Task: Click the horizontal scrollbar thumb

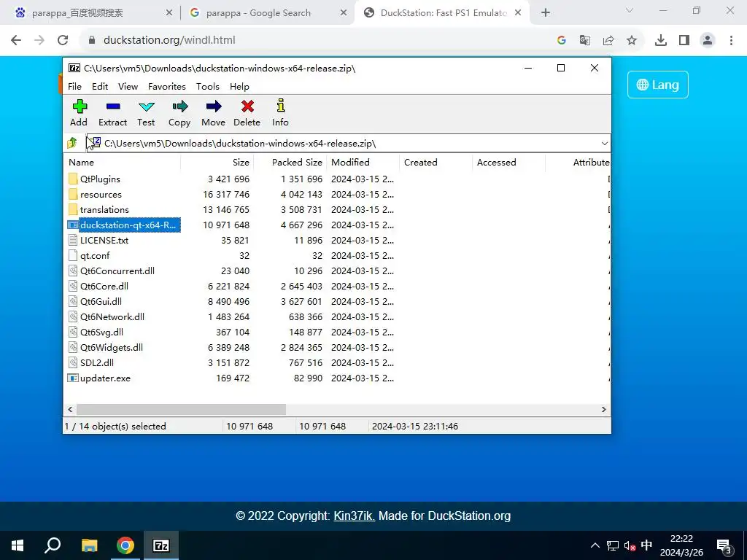Action: pyautogui.click(x=181, y=410)
